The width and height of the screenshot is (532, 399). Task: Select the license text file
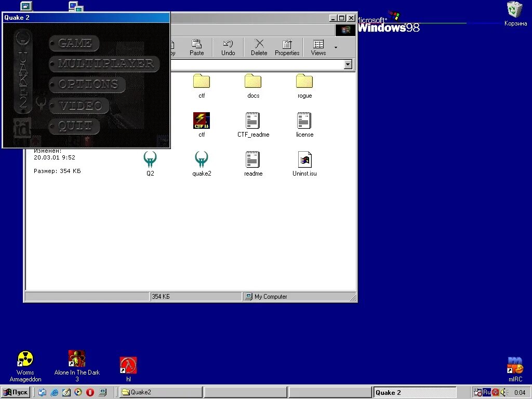(x=304, y=125)
